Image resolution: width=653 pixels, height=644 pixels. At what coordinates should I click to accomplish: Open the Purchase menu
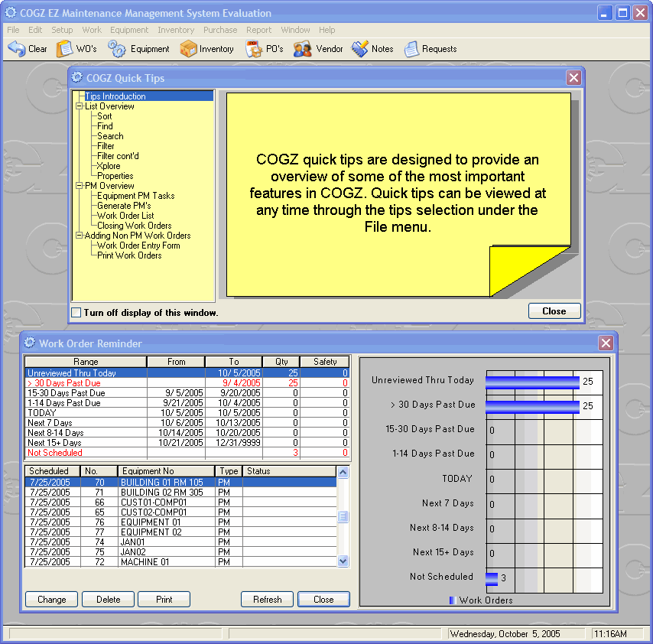click(220, 30)
